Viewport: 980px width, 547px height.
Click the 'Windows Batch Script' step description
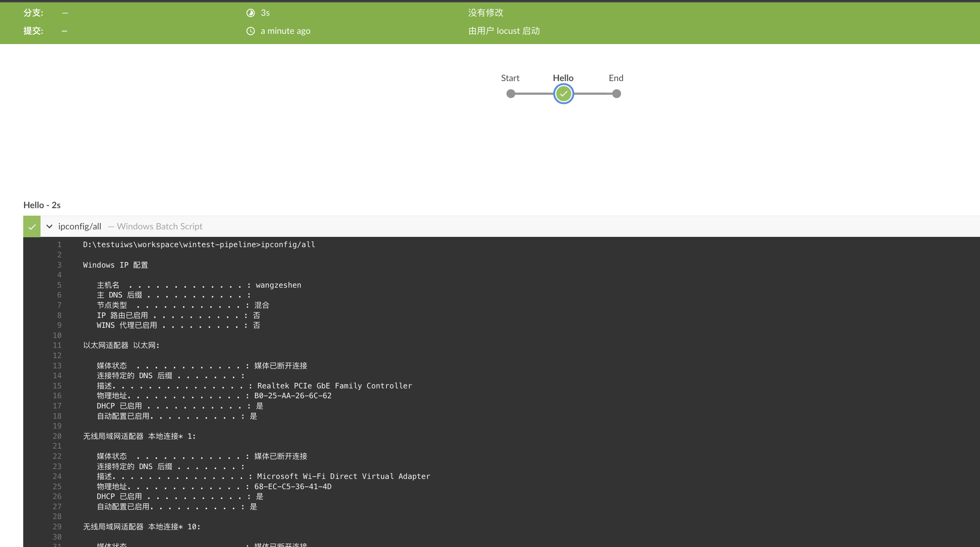159,226
